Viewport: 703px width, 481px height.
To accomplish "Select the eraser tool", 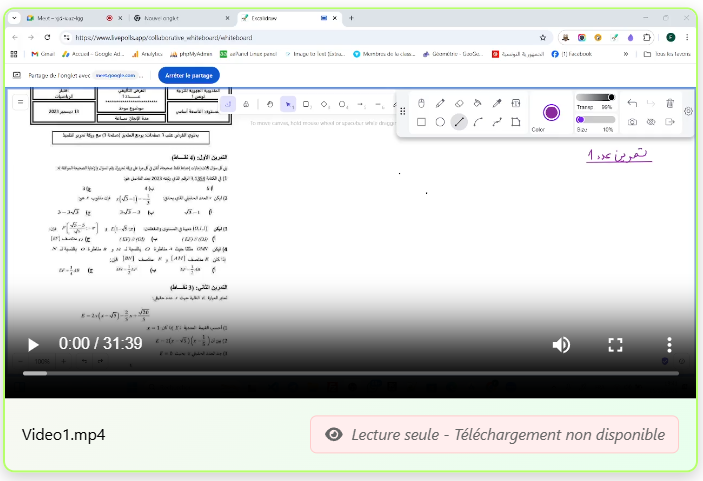I will tap(459, 103).
